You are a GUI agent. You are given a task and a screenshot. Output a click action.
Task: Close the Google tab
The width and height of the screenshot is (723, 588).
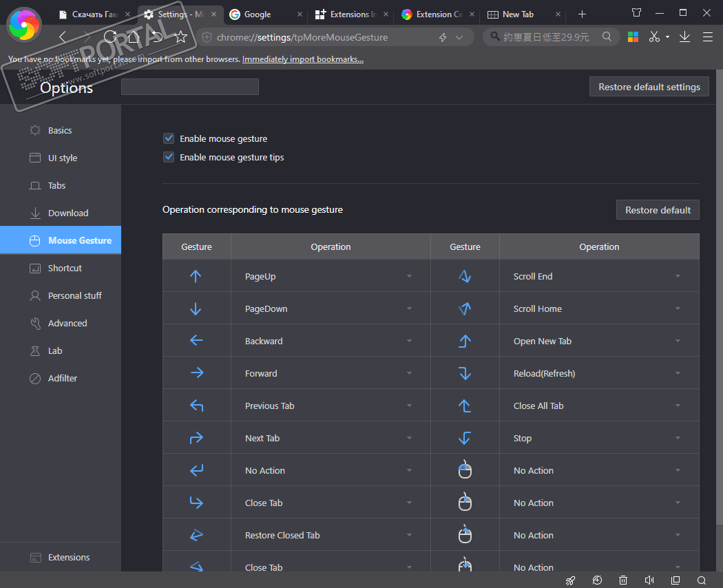click(300, 14)
